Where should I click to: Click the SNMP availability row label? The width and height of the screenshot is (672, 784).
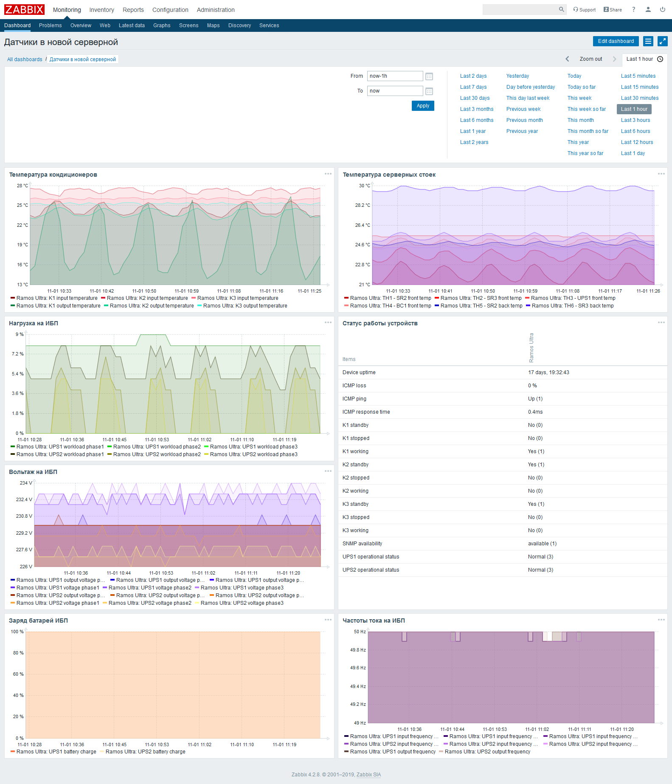click(x=362, y=544)
